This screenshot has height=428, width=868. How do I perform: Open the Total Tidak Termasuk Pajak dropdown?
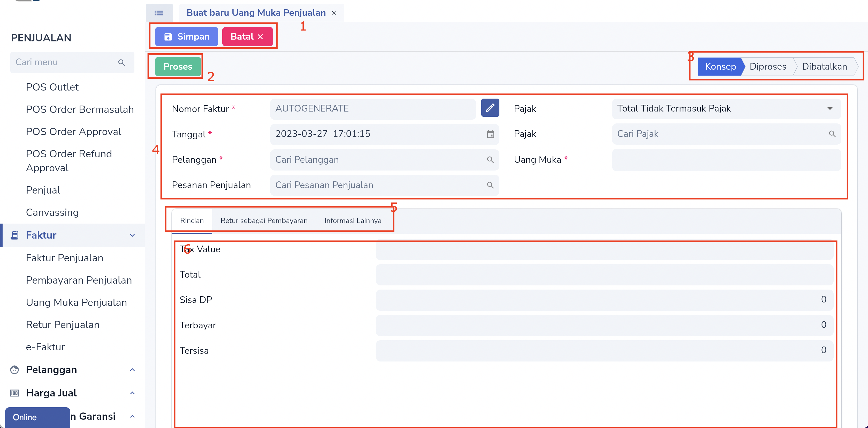point(726,109)
